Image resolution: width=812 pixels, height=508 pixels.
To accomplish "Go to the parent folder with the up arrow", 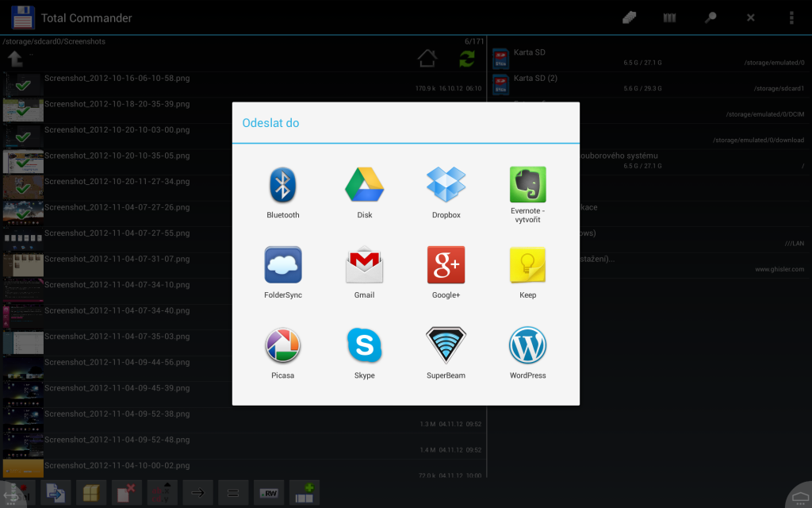I will 16,59.
